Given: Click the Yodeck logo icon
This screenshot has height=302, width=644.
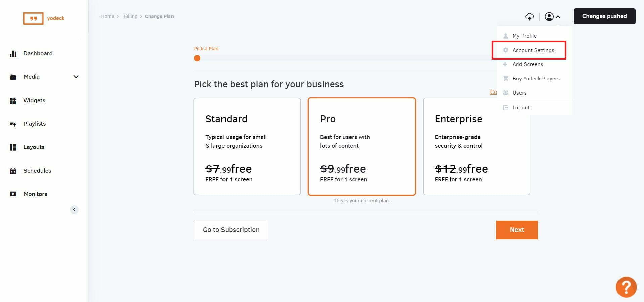Looking at the screenshot, I should pos(33,18).
